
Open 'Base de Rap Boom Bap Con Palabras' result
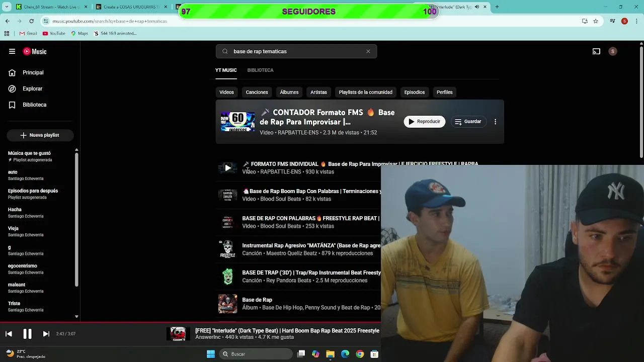coord(312,191)
